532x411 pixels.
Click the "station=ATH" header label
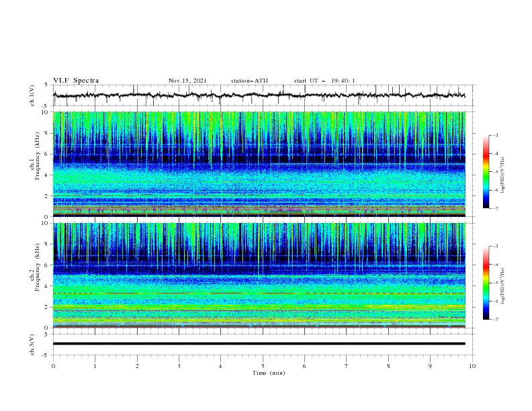[249, 81]
